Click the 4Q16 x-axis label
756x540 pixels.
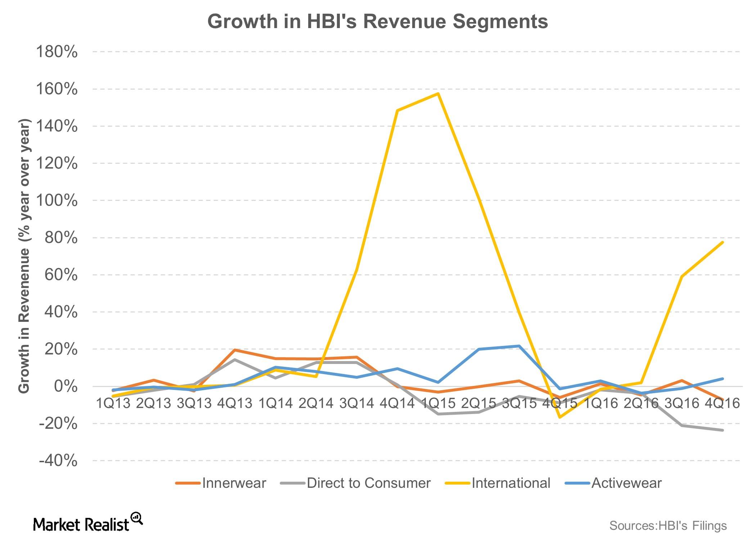point(723,403)
